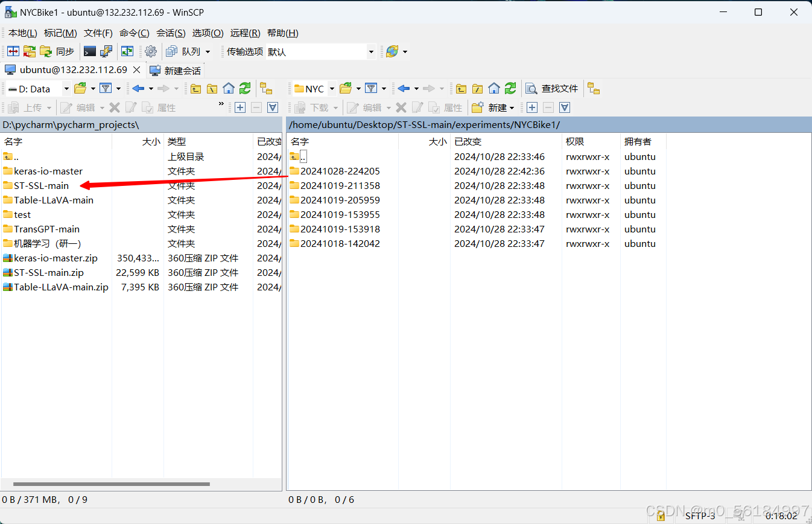Open the 传输选项 默认 combo box
This screenshot has width=812, height=524.
point(321,52)
